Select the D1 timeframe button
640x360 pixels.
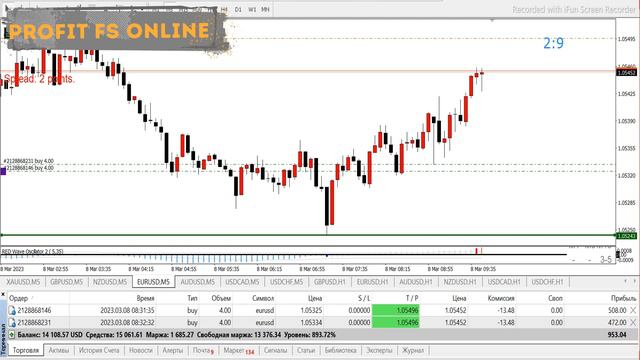(238, 9)
